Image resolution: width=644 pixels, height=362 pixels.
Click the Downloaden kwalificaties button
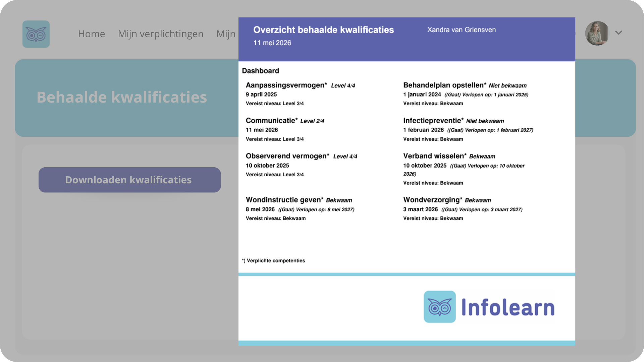129,180
